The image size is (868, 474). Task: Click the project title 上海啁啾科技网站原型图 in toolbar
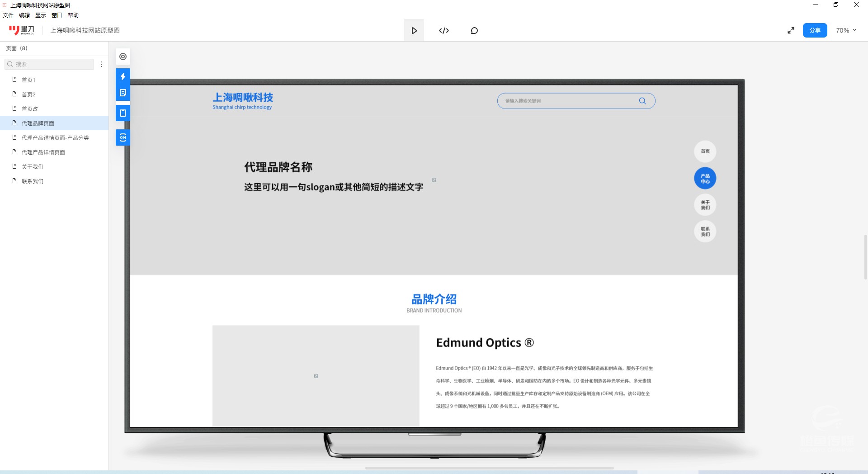pos(85,30)
